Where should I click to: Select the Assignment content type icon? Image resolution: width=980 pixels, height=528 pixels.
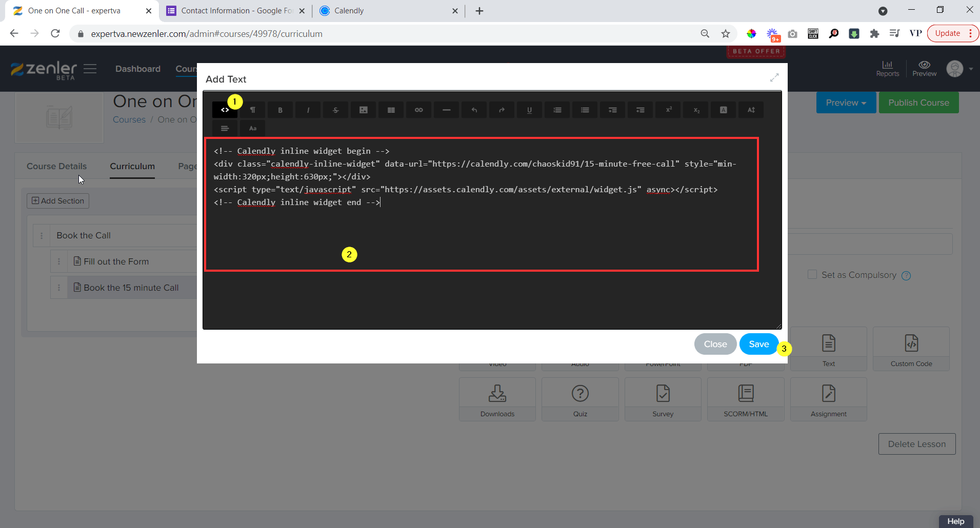[x=828, y=399]
